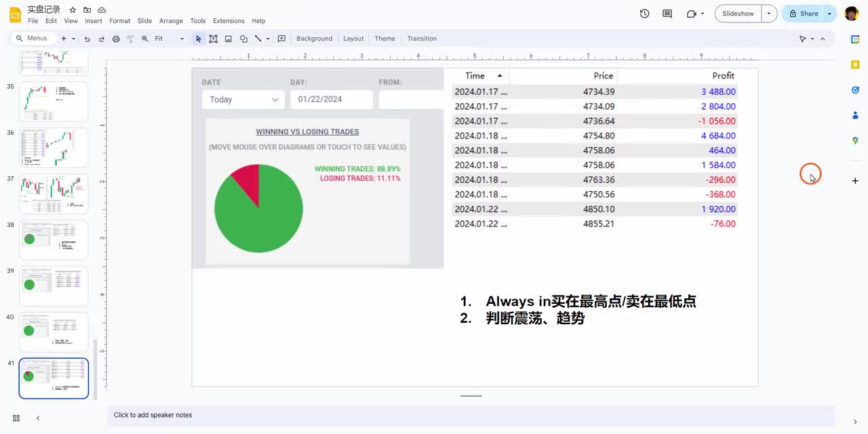Open the Insert menu
The image size is (868, 434).
point(94,21)
